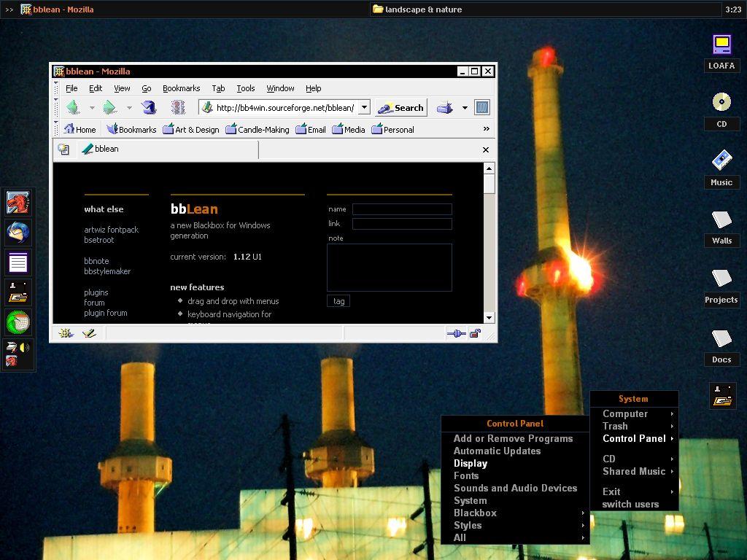Click the small Mozilla tray icon
The image size is (747, 560).
click(12, 361)
